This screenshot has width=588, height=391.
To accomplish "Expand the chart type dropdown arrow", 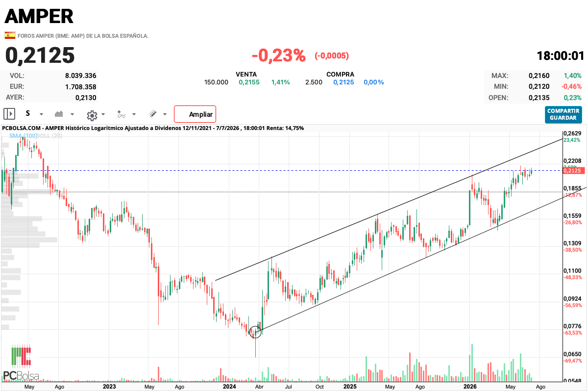I will (72, 114).
